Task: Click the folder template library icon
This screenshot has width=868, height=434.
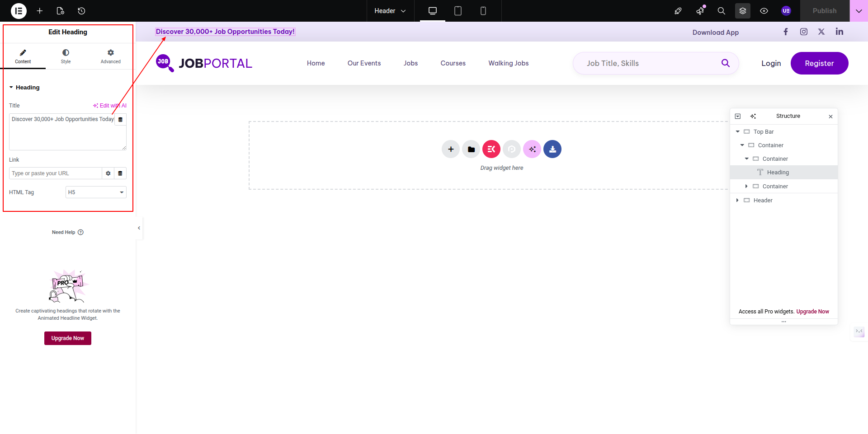Action: click(x=471, y=149)
